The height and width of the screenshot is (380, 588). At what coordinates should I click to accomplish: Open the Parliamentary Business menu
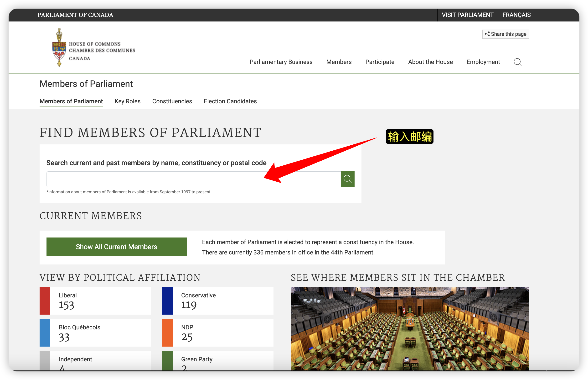pos(281,62)
